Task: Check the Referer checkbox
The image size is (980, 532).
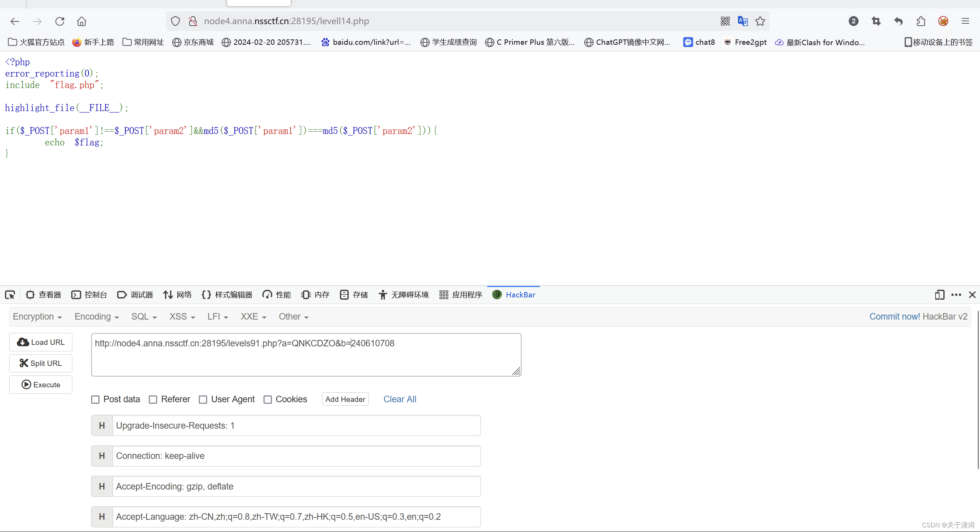Action: [153, 400]
